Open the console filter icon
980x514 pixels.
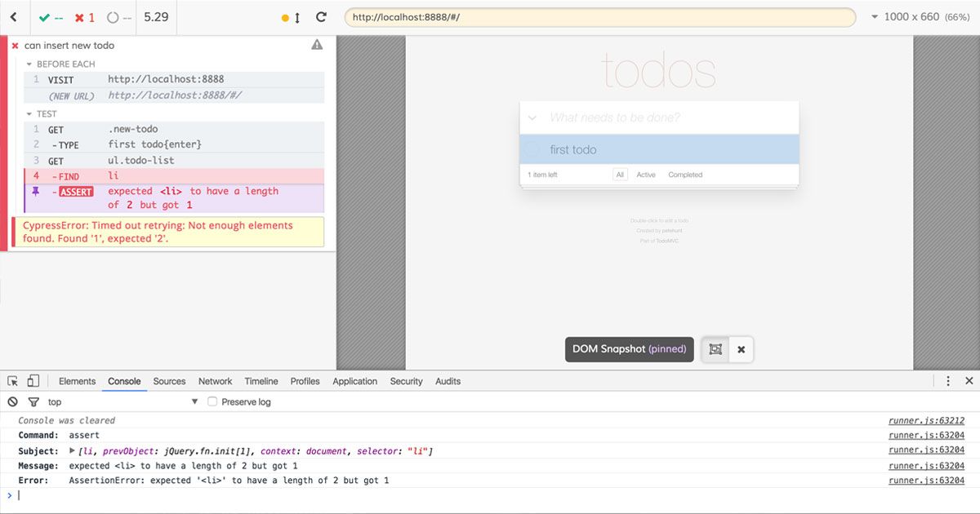pyautogui.click(x=33, y=401)
